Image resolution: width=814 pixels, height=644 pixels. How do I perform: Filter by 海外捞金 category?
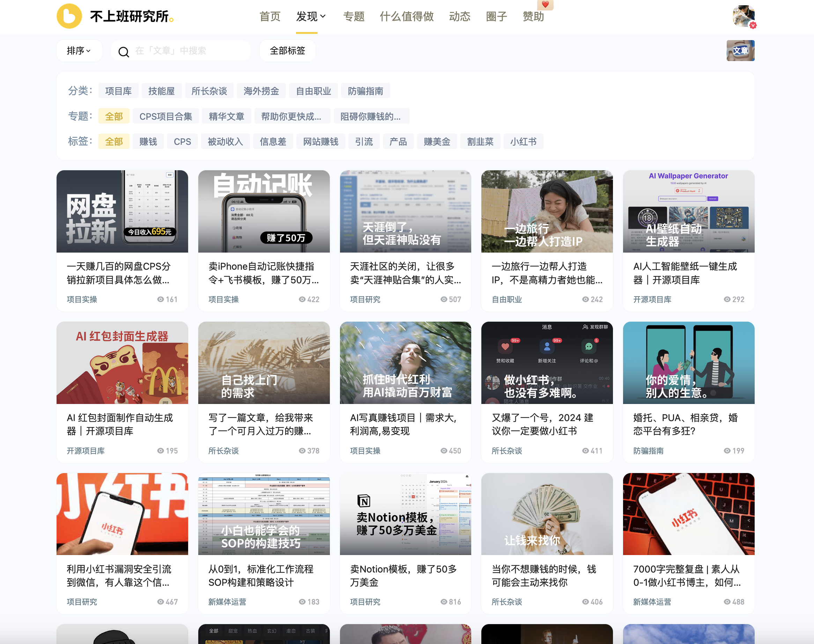coord(261,91)
